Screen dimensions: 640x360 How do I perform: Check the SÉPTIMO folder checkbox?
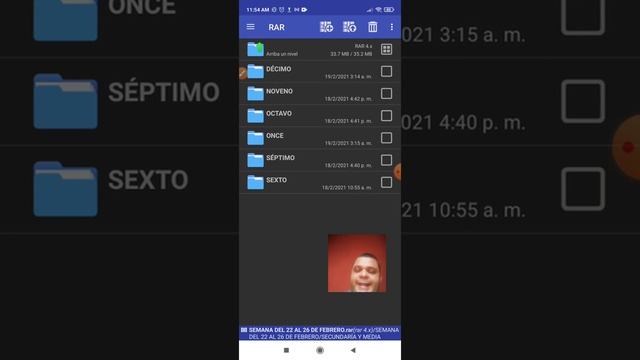click(386, 160)
